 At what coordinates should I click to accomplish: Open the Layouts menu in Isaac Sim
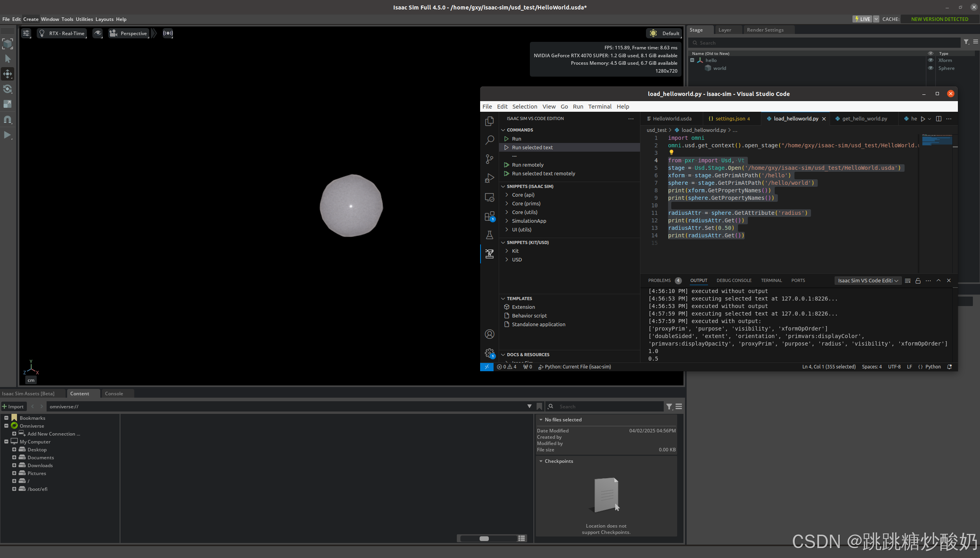coord(104,19)
